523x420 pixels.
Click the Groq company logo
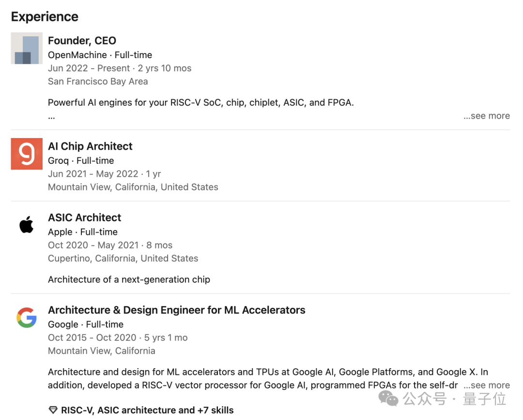pyautogui.click(x=27, y=154)
